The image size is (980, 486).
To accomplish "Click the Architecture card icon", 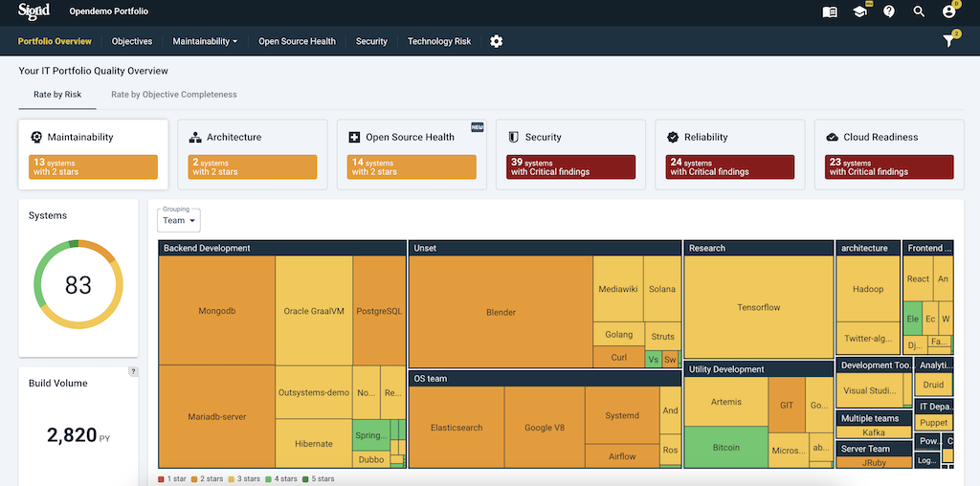I will click(x=195, y=138).
